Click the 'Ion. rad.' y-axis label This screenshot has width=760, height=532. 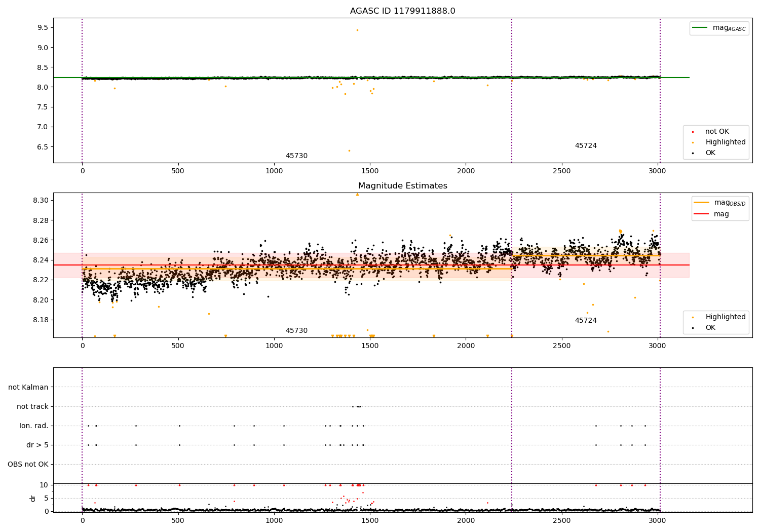[34, 426]
